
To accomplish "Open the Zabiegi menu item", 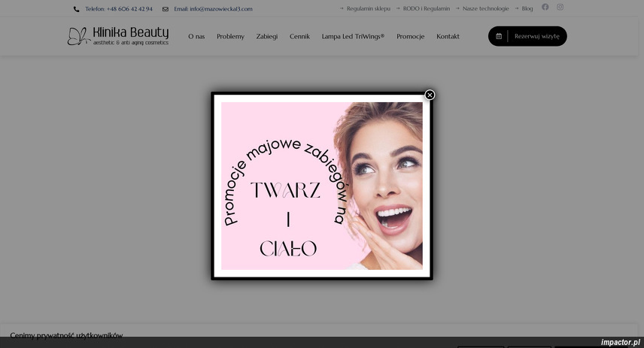I will (x=267, y=36).
